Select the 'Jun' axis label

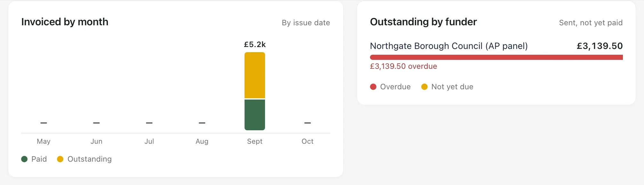point(96,141)
